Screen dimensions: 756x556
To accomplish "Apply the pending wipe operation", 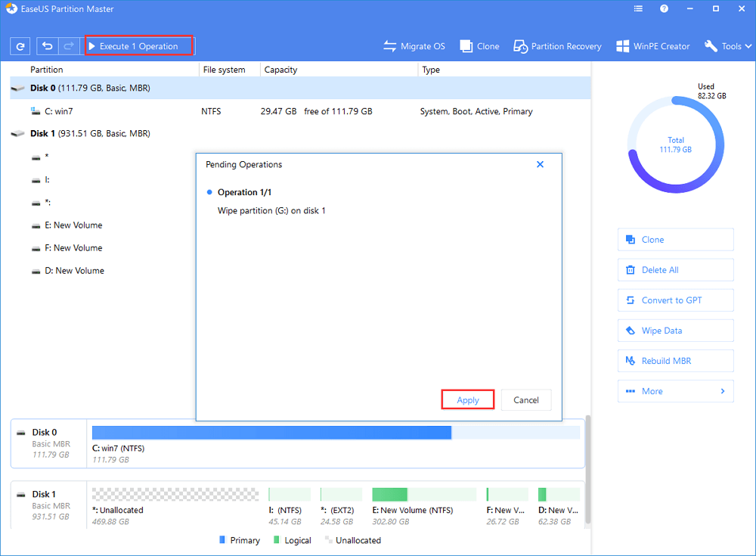I will (468, 399).
